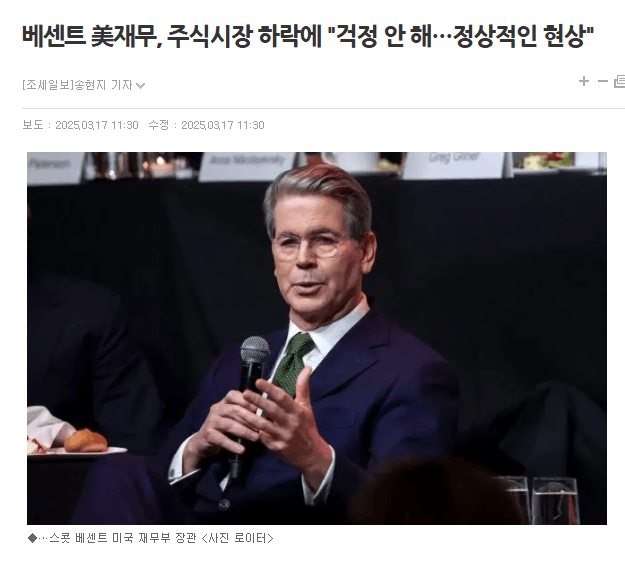
Task: Click the divider line below the byline
Action: click(x=323, y=108)
